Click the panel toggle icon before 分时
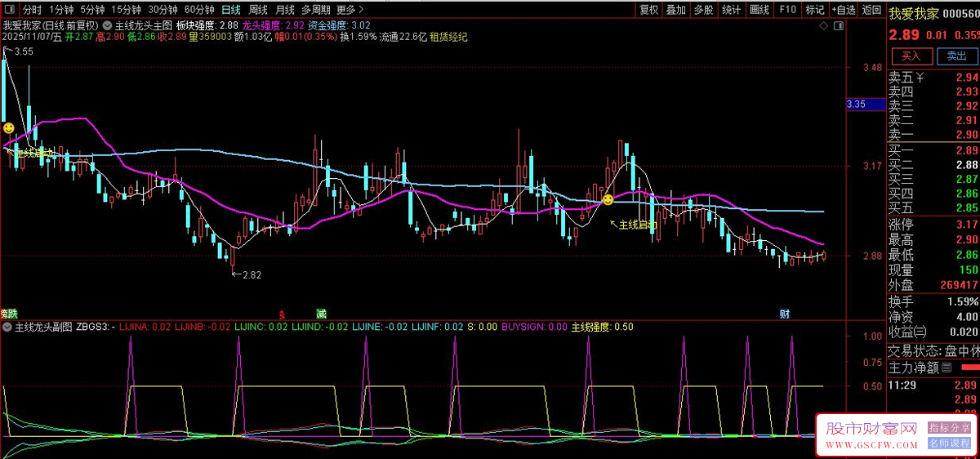The image size is (980, 459). tap(10, 10)
